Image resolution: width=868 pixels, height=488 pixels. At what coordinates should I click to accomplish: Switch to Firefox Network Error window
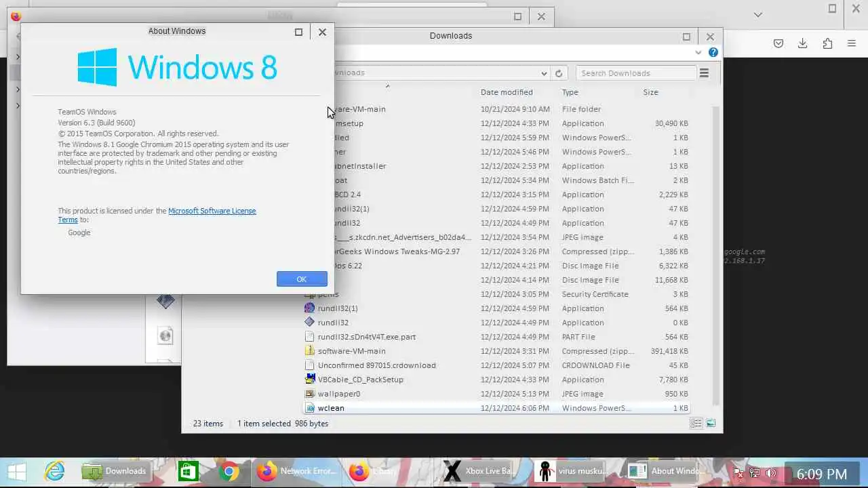(x=297, y=472)
